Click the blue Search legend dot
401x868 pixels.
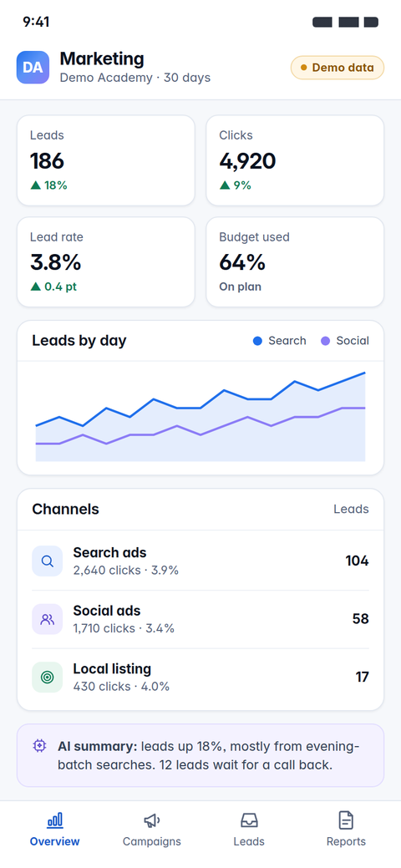coord(257,341)
